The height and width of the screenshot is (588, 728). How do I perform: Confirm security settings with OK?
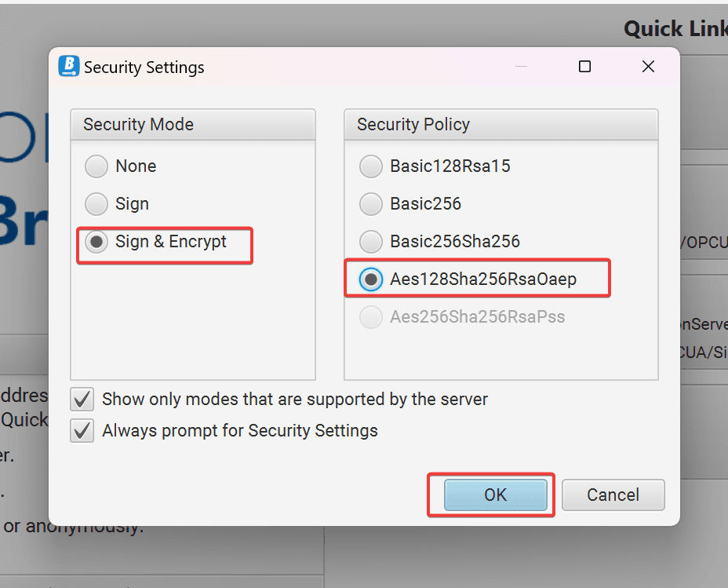[494, 495]
